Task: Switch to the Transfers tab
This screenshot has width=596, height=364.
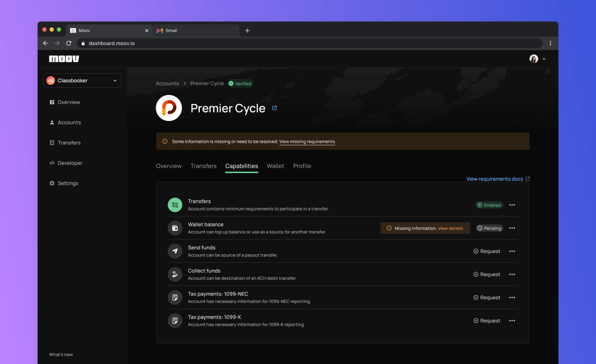Action: pos(203,166)
